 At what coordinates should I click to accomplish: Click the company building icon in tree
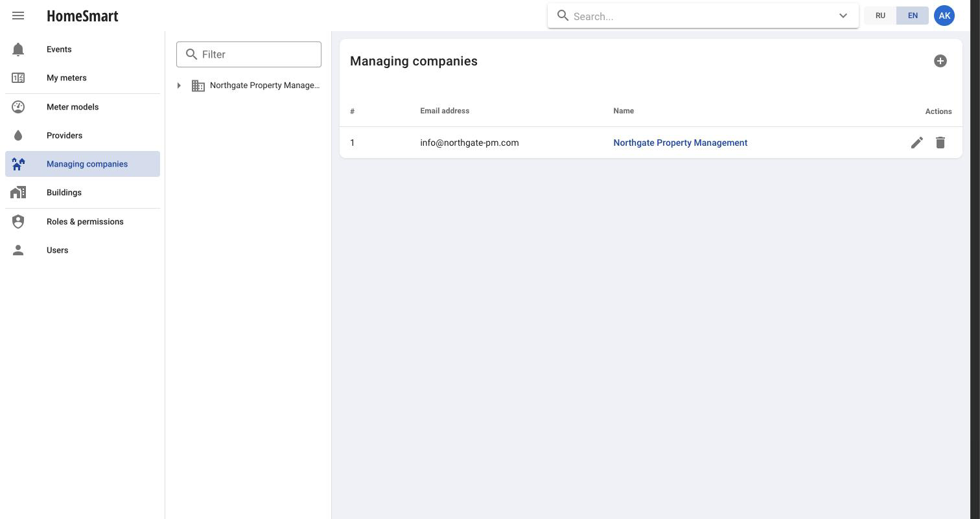[x=198, y=86]
